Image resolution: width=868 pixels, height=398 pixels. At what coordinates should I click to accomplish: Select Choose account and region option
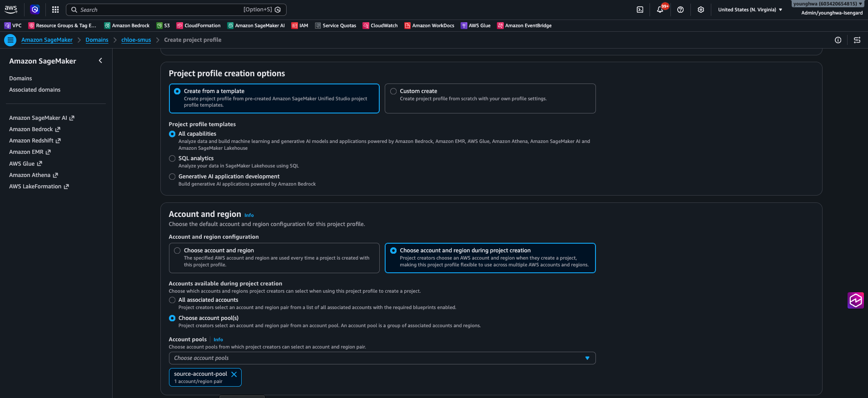click(x=274, y=258)
